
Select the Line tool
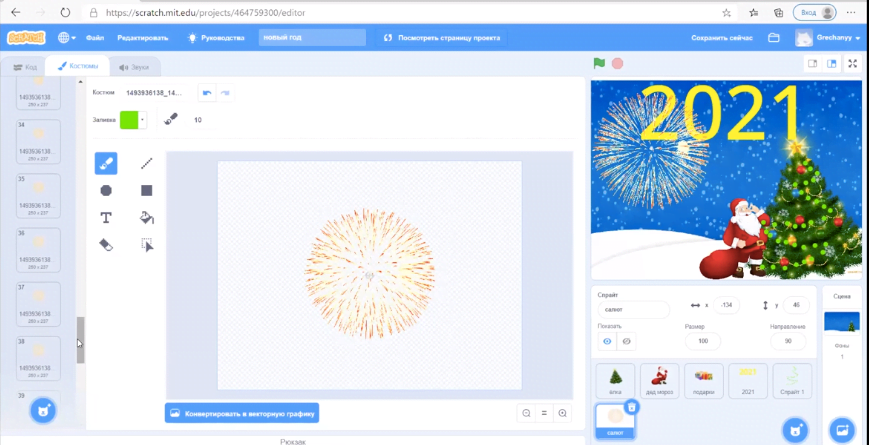coord(146,163)
